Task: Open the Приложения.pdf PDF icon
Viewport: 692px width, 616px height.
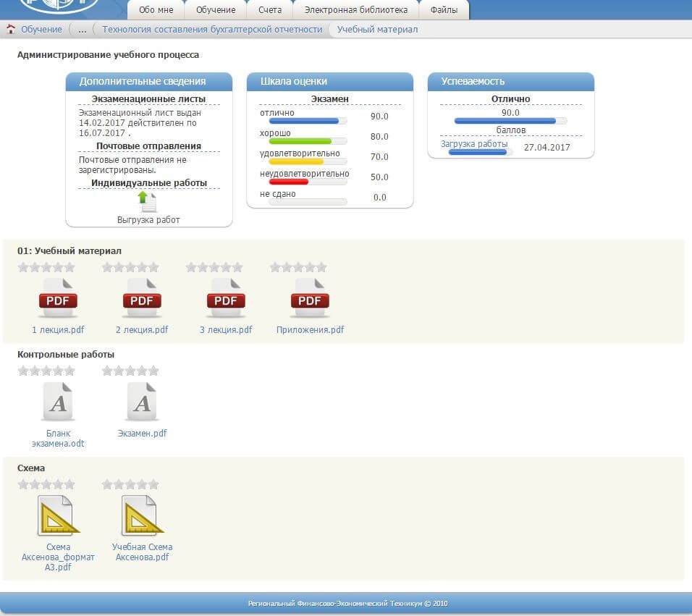Action: [310, 298]
